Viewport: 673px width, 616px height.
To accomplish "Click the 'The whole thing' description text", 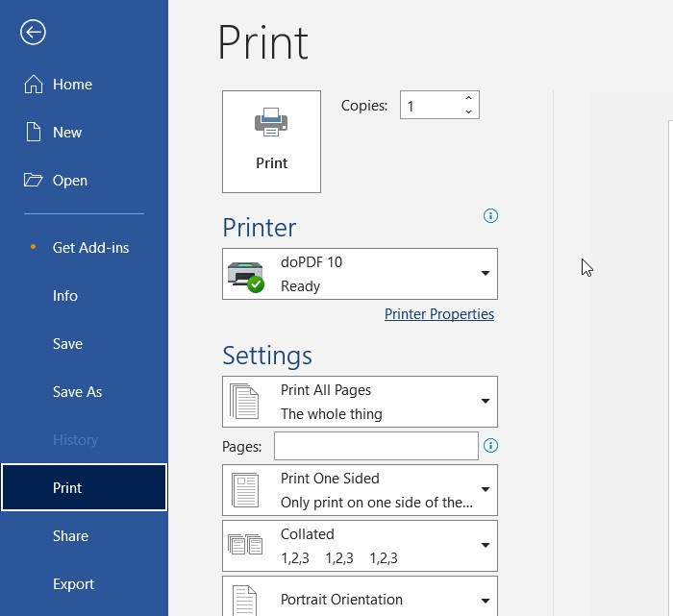I will [332, 414].
